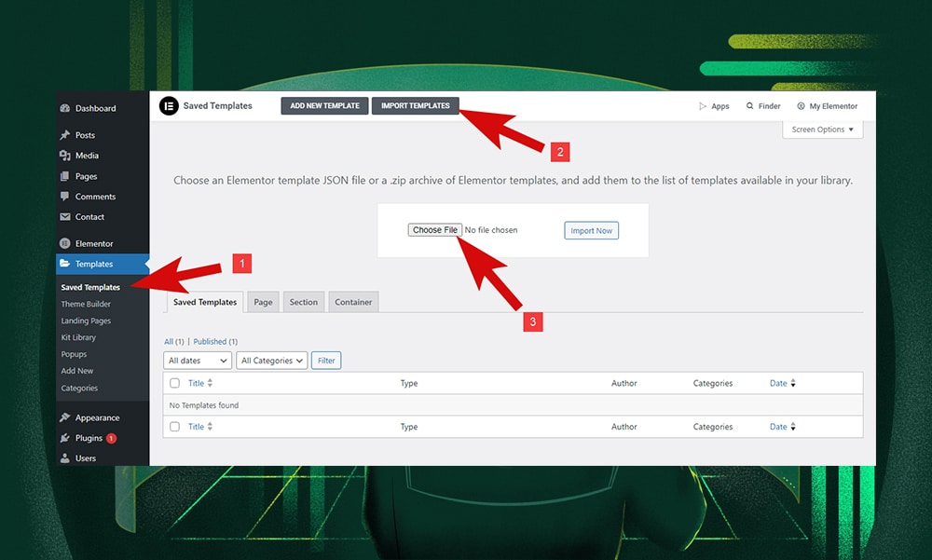932x560 pixels.
Task: Click the Plugins plug icon
Action: tap(65, 438)
